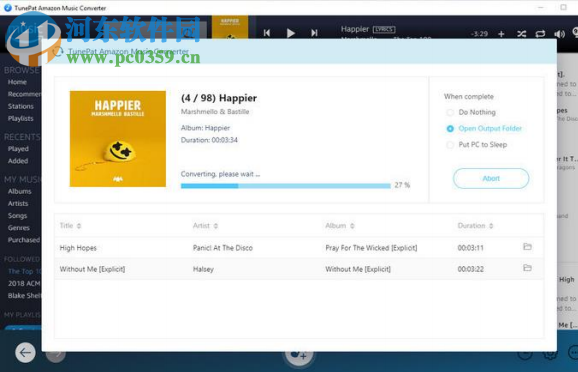The height and width of the screenshot is (372, 578).
Task: Select Put PC to Sleep option
Action: [450, 145]
